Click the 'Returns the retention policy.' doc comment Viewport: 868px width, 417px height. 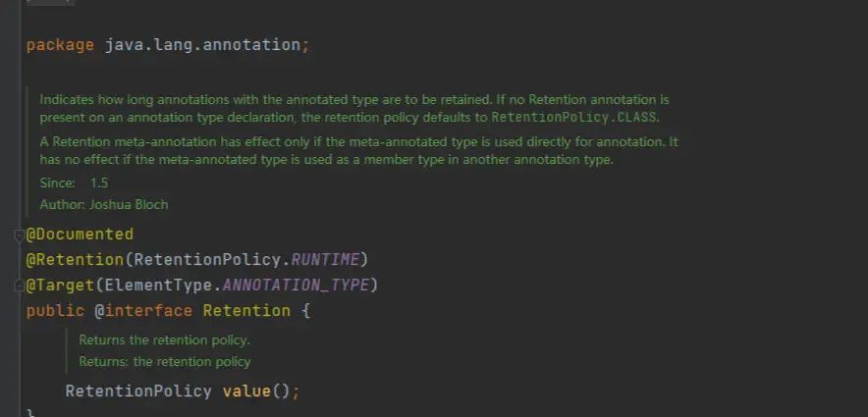point(165,340)
